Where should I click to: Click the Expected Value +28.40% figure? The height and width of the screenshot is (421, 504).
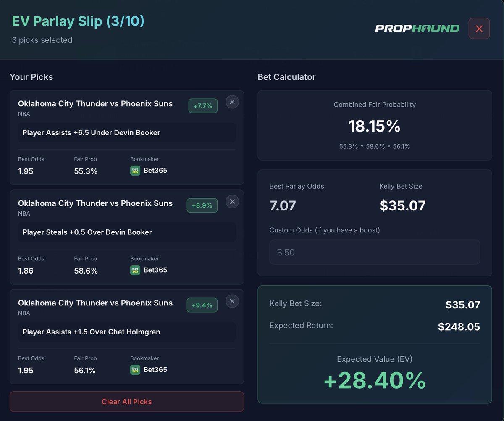coord(375,381)
